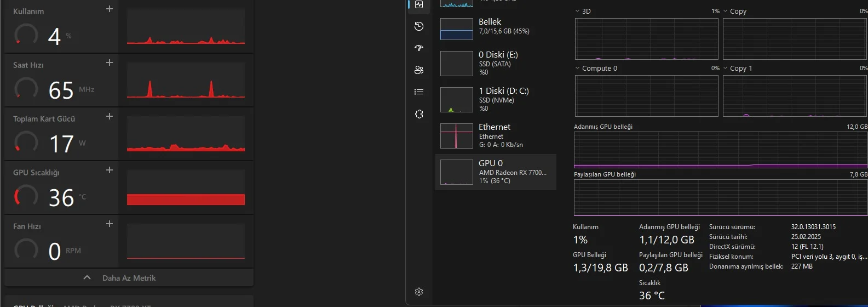
Task: Click the Toplam Kart Gücü power graph
Action: point(186,134)
